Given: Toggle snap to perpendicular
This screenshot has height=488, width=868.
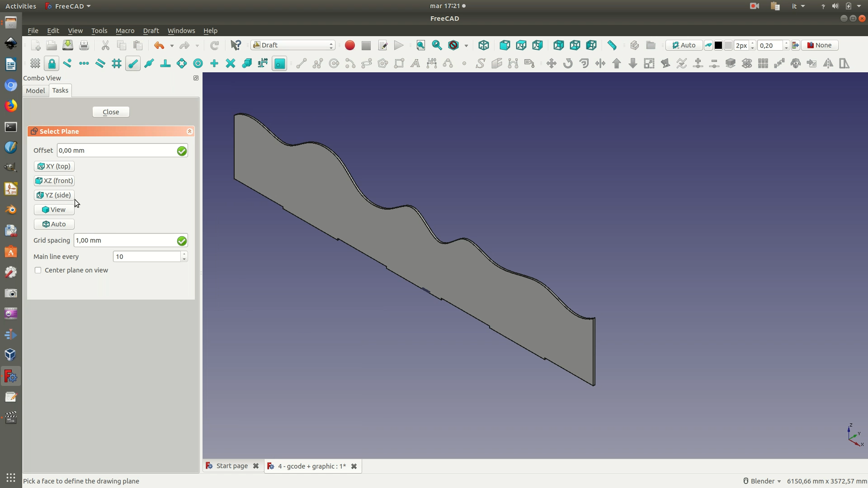Looking at the screenshot, I should tap(165, 64).
